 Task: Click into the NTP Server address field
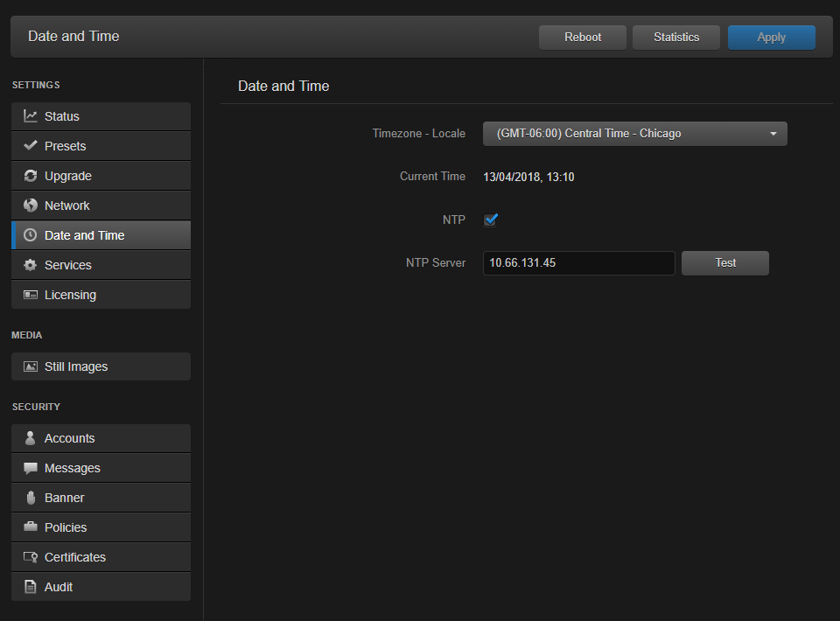click(578, 263)
